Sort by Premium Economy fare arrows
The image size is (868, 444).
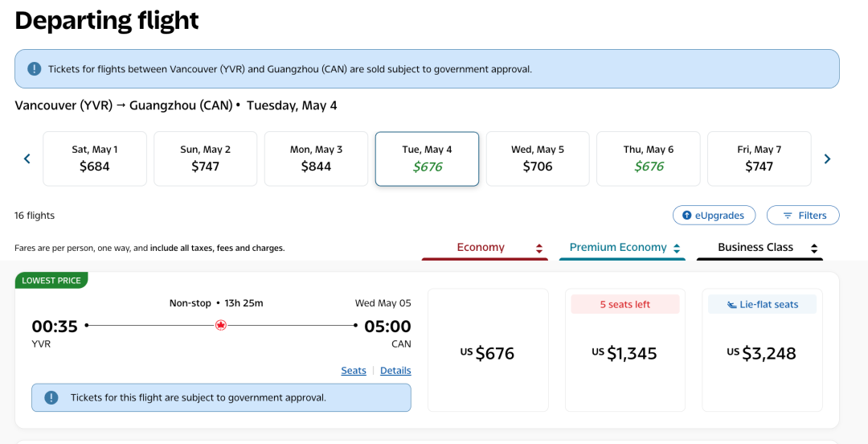coord(677,249)
